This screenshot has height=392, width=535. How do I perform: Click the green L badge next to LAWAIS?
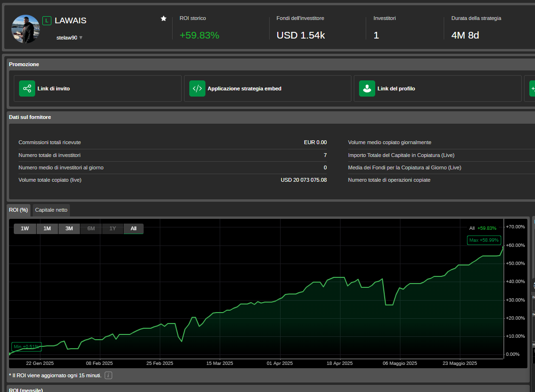point(47,20)
